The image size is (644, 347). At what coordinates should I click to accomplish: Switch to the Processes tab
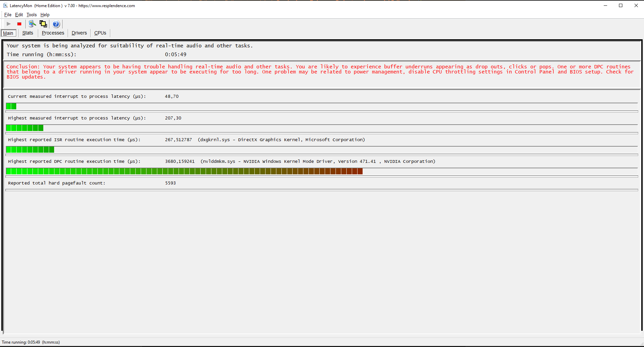[53, 33]
